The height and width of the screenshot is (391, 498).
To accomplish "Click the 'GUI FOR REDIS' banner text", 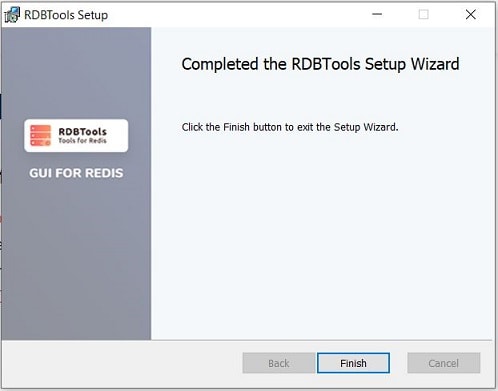I will [x=76, y=173].
